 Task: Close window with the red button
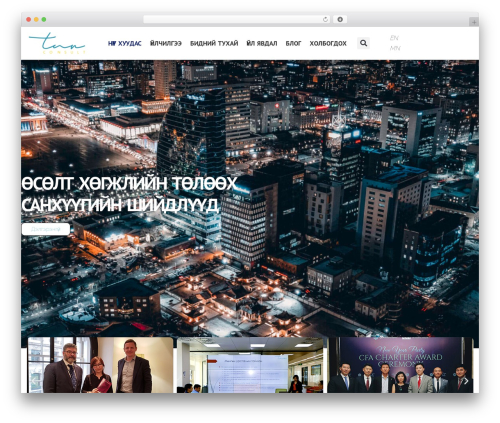(x=29, y=20)
